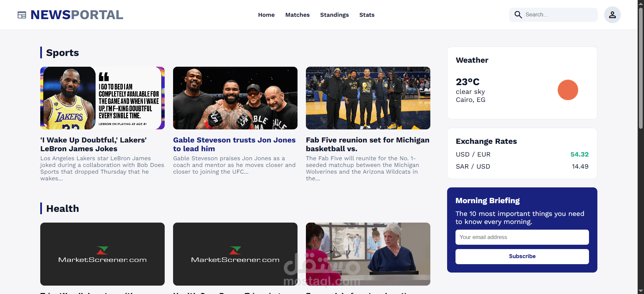This screenshot has height=294, width=644.
Task: Open the LeBron James Lakers quote thumbnail
Action: [x=102, y=98]
